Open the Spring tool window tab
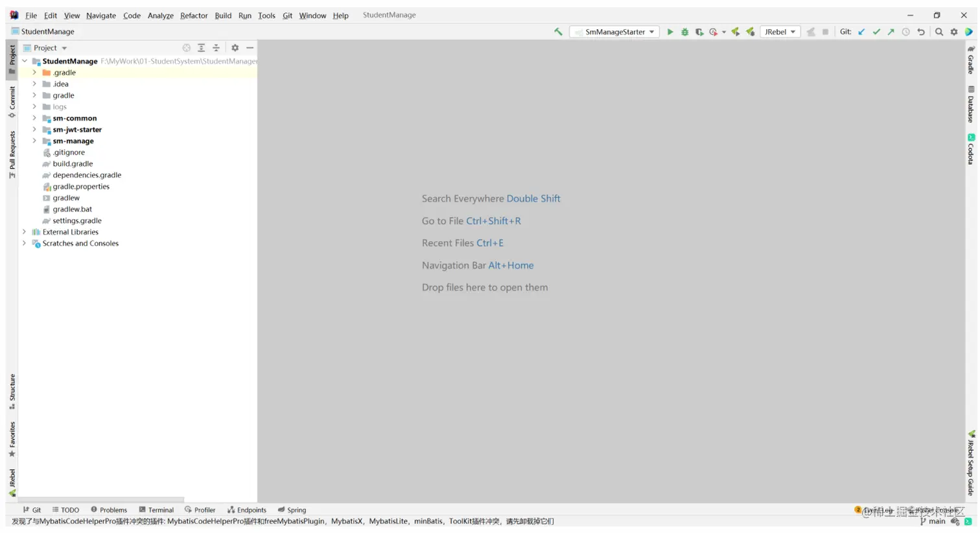 click(292, 510)
